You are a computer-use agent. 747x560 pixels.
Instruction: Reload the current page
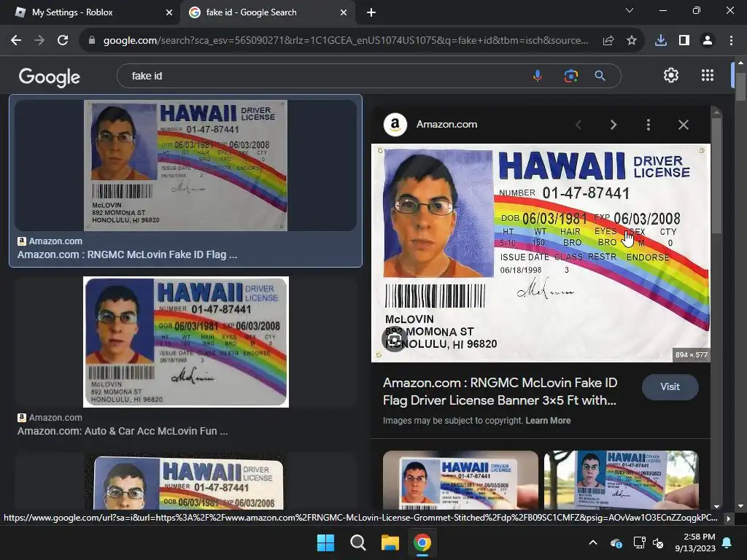(63, 41)
